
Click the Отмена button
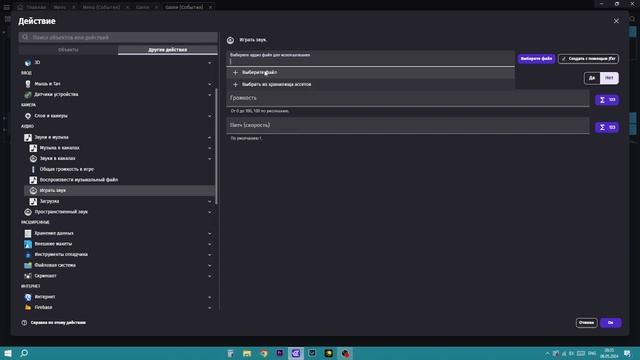(587, 323)
